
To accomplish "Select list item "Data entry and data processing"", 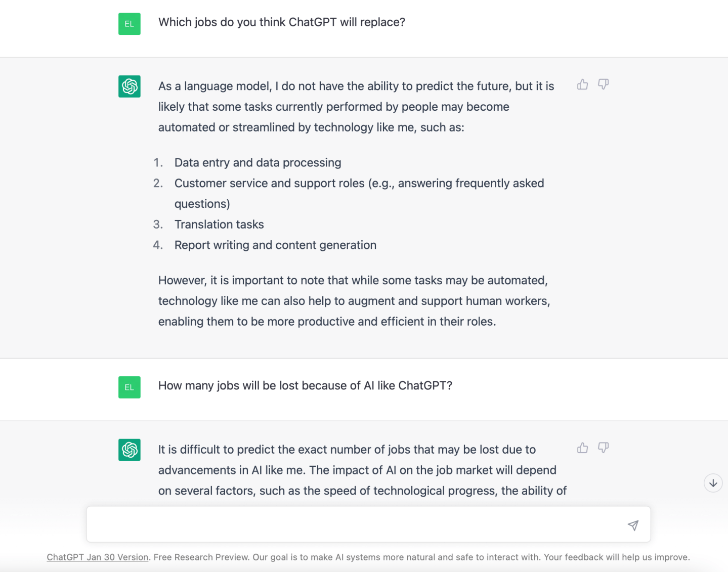I will pyautogui.click(x=258, y=163).
